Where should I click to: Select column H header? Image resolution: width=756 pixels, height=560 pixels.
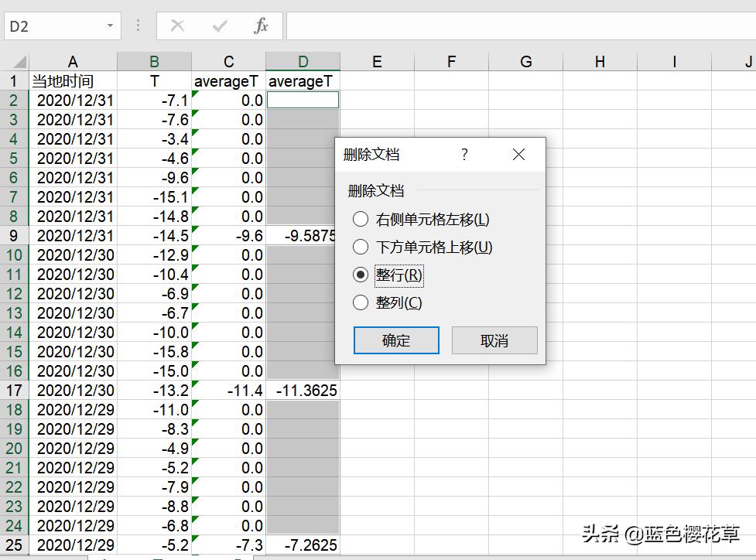[x=600, y=62]
